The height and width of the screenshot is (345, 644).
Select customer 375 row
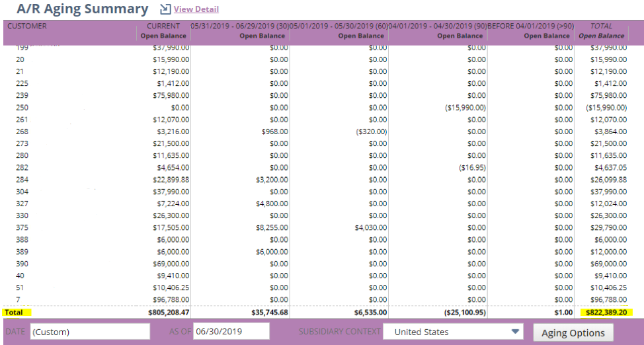22,227
